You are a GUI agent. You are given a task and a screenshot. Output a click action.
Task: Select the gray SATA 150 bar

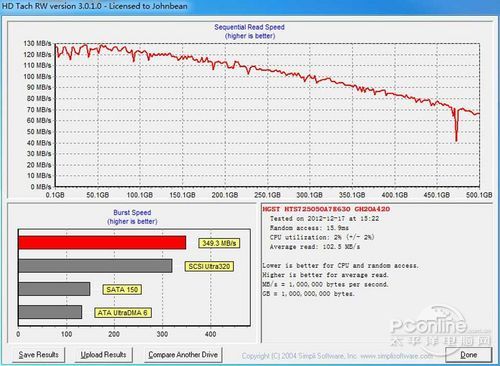click(x=54, y=289)
